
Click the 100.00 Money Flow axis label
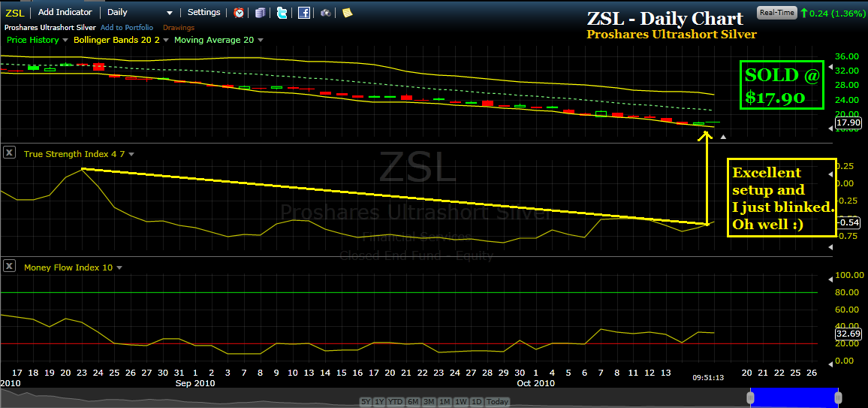pyautogui.click(x=849, y=275)
